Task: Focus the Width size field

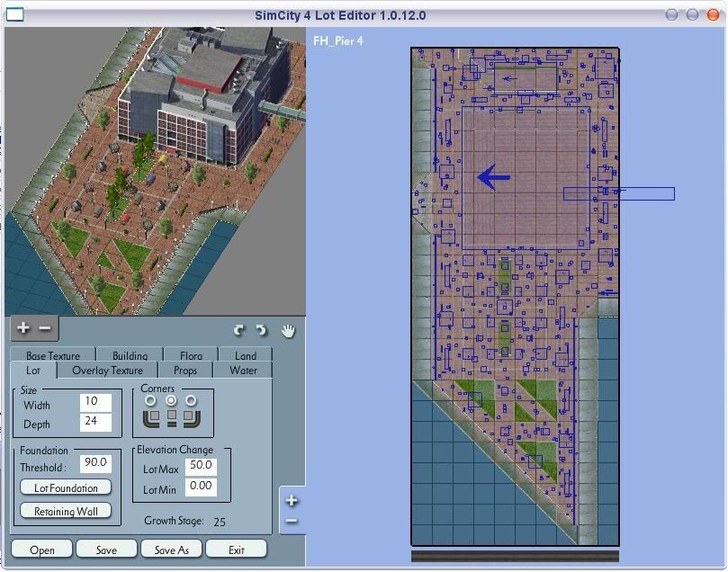Action: [x=95, y=402]
